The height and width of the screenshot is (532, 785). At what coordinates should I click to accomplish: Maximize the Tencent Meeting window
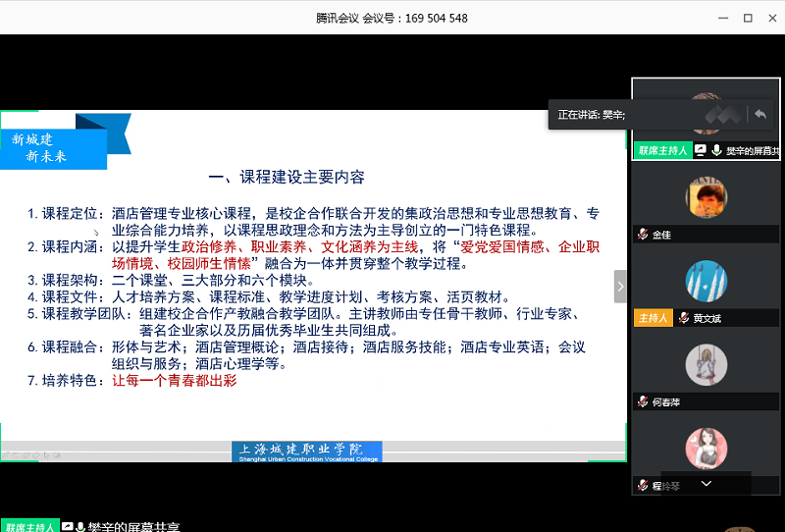748,18
